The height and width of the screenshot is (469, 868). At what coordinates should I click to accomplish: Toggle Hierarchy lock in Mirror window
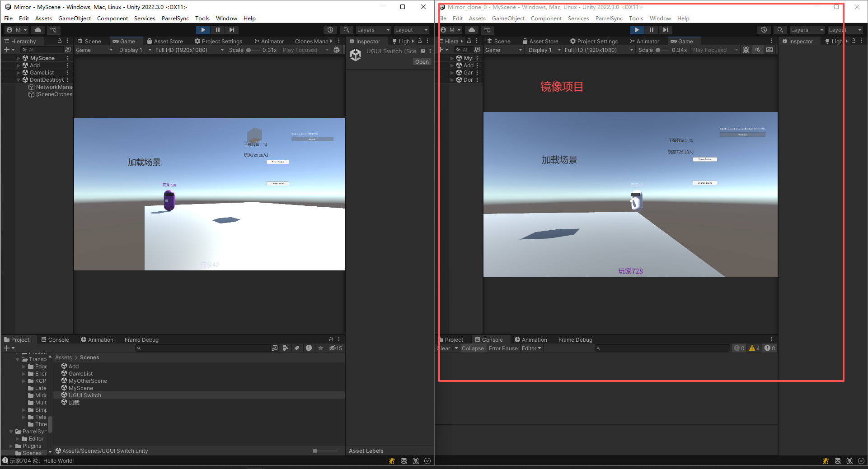pyautogui.click(x=60, y=41)
